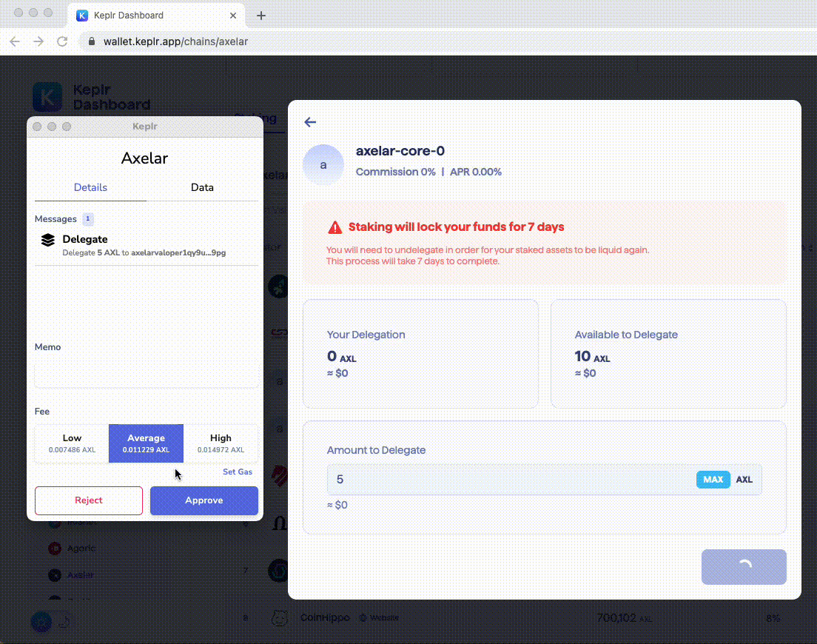Switch to the Data tab
Screen dimensions: 817x644
coord(202,187)
